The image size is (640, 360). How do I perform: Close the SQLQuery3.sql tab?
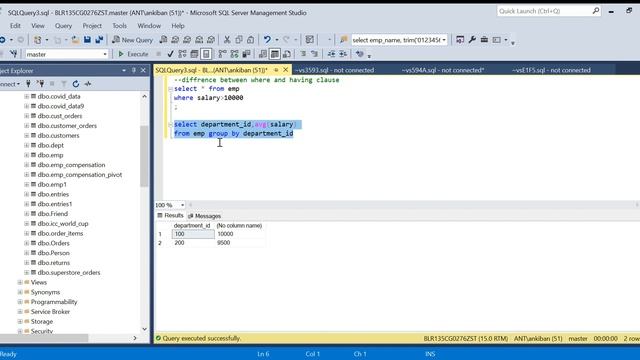(x=286, y=70)
